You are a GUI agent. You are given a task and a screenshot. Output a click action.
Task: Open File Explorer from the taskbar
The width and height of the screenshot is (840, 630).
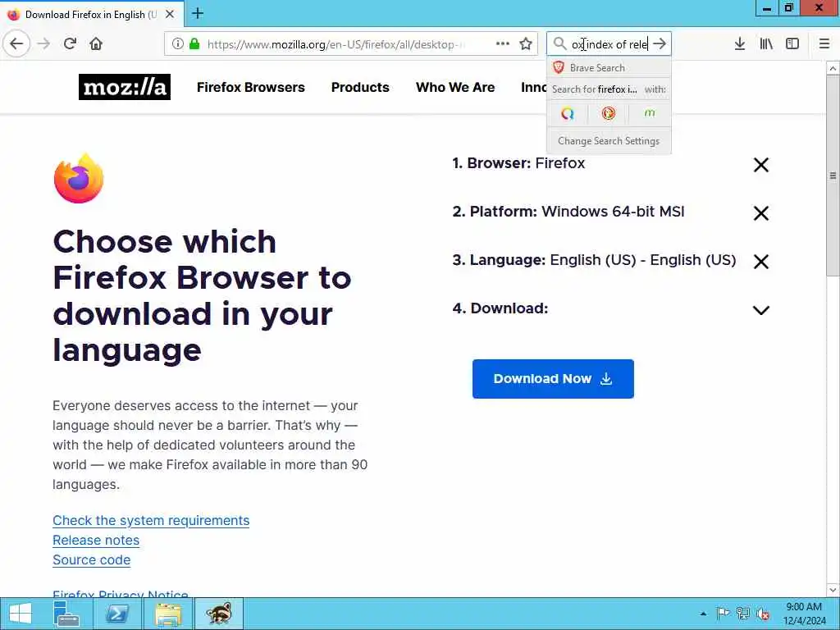point(168,614)
